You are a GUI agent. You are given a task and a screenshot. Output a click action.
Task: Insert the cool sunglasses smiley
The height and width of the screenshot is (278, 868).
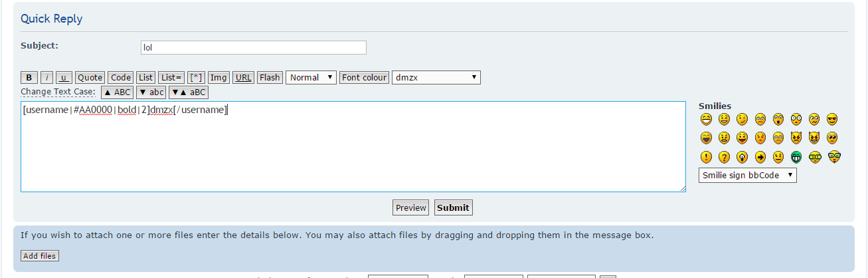(832, 120)
